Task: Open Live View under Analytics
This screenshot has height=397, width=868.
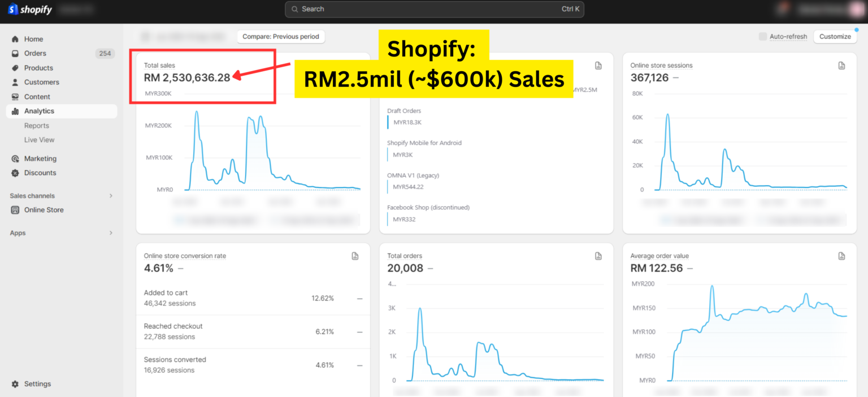Action: [x=40, y=140]
